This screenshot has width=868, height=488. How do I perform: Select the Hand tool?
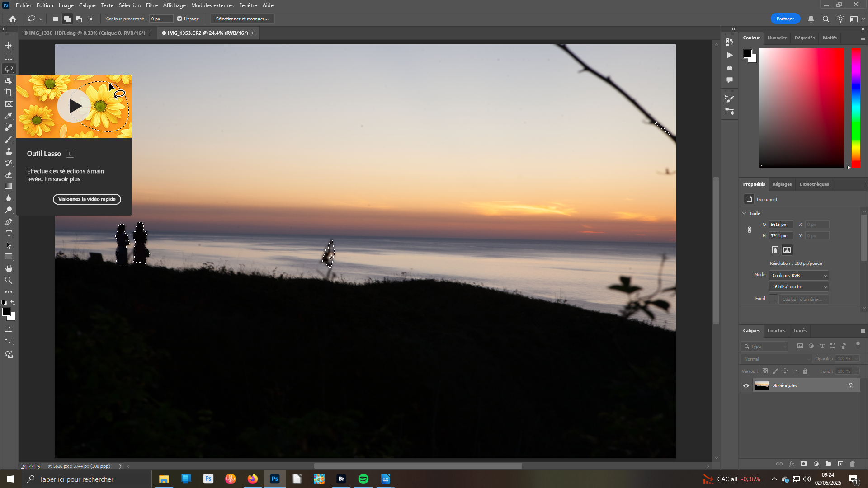[x=9, y=269]
